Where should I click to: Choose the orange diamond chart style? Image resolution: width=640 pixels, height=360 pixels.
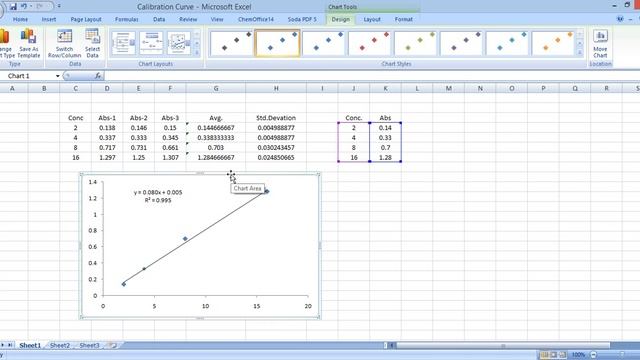[553, 43]
